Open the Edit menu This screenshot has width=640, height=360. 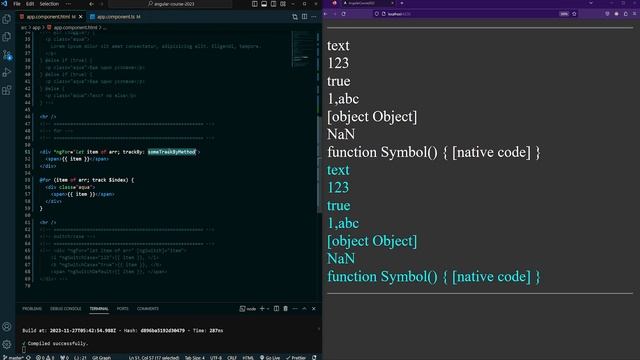click(x=30, y=4)
